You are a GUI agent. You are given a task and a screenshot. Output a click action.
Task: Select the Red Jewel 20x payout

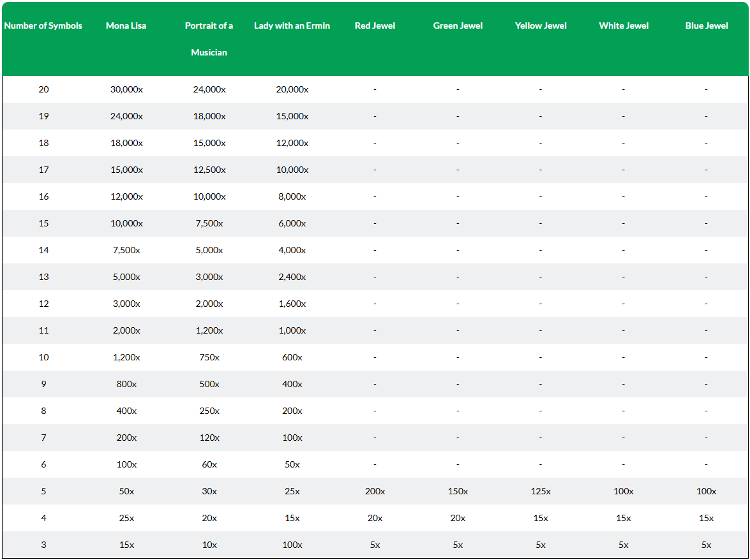click(375, 517)
